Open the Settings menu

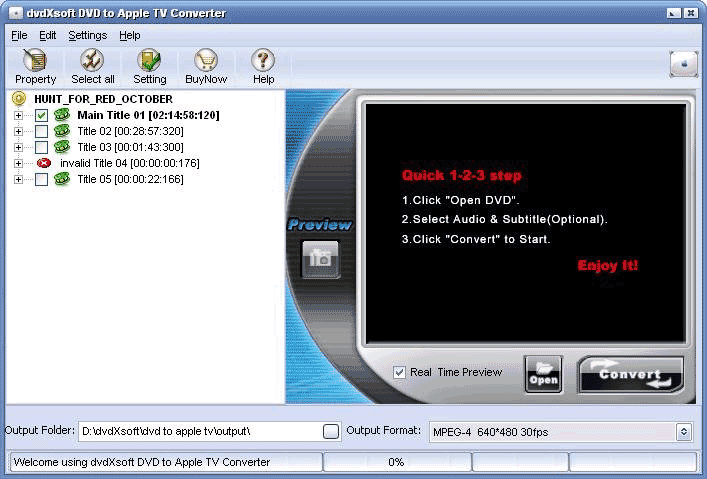tap(87, 35)
